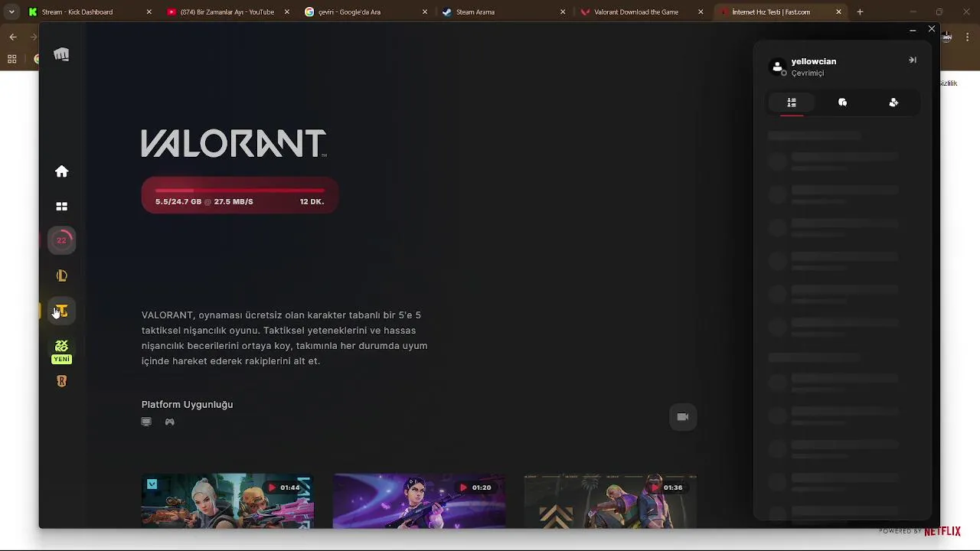The height and width of the screenshot is (551, 980).
Task: Open the Riot Client home page
Action: point(62,171)
